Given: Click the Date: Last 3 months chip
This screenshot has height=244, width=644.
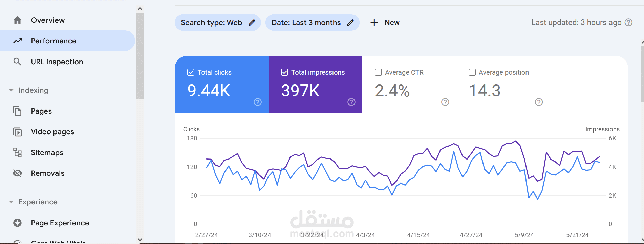Looking at the screenshot, I should (312, 23).
